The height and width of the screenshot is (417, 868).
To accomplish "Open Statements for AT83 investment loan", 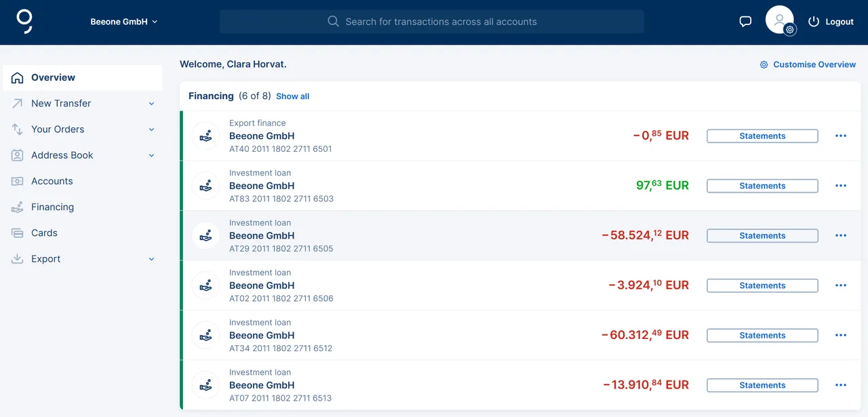I will click(762, 186).
